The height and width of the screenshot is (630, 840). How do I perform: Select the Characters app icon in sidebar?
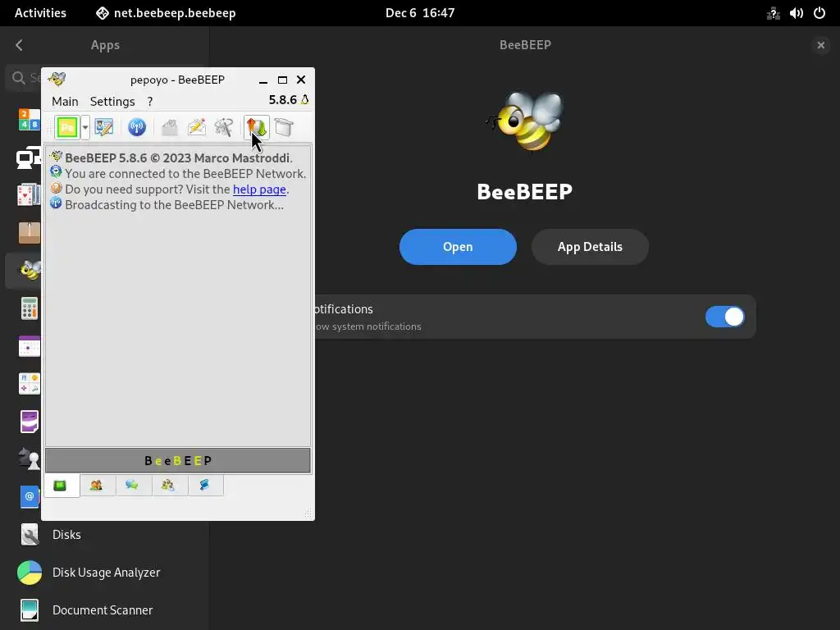(29, 384)
